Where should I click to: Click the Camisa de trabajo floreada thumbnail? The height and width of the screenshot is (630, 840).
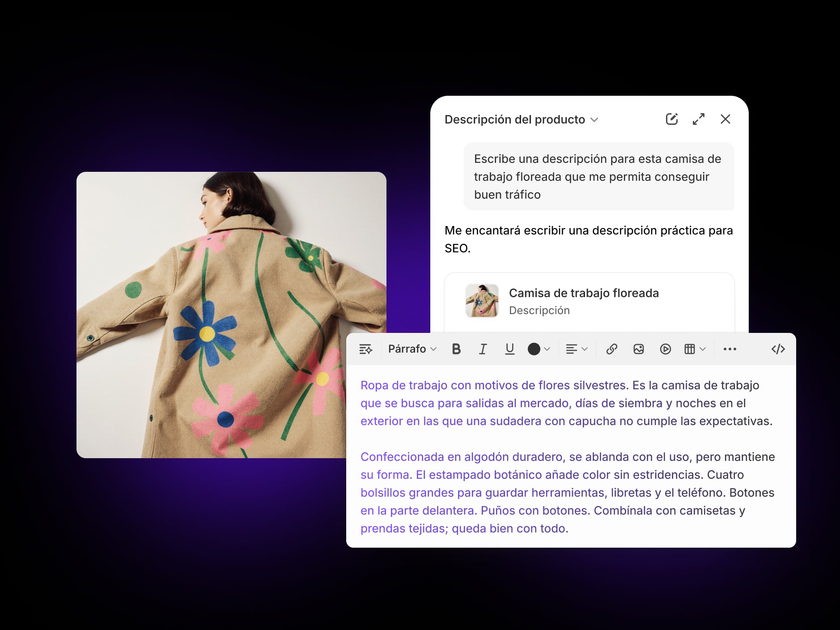482,301
